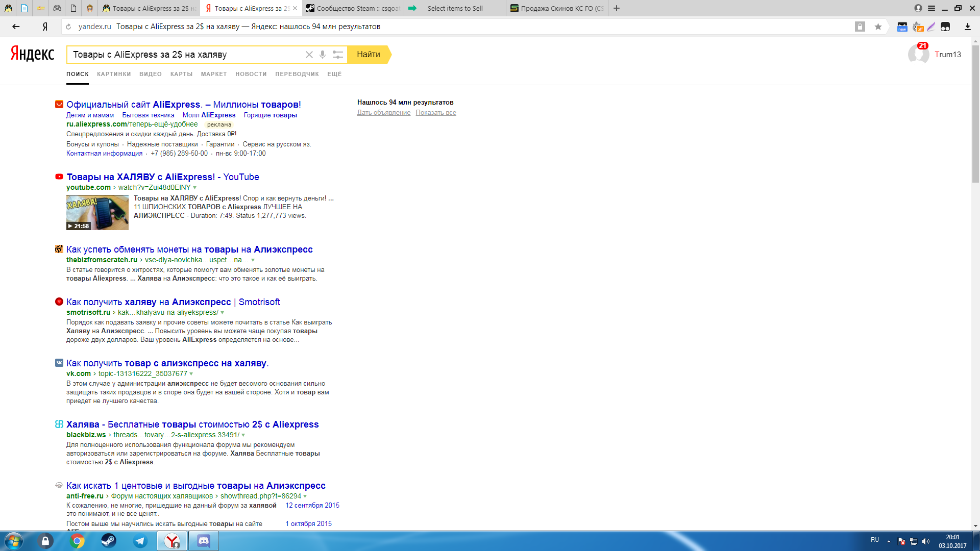This screenshot has height=551, width=980.
Task: Click the Yandex 'Я' home button in toolbar
Action: 45,27
